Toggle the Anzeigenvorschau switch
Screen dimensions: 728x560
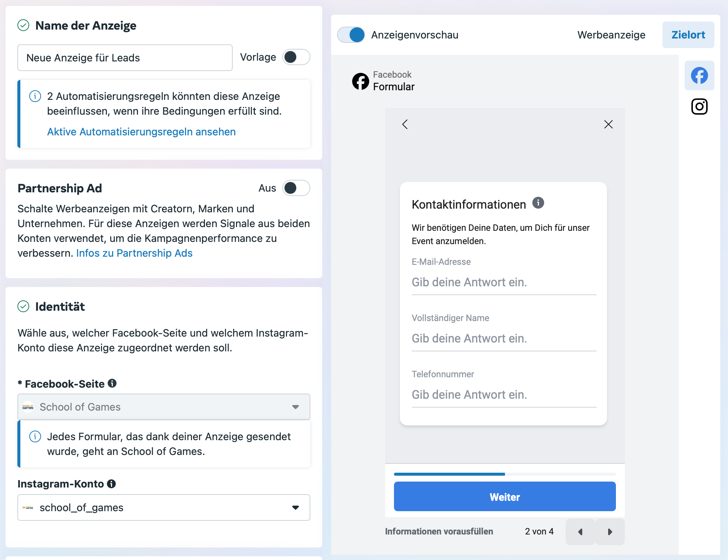point(351,35)
